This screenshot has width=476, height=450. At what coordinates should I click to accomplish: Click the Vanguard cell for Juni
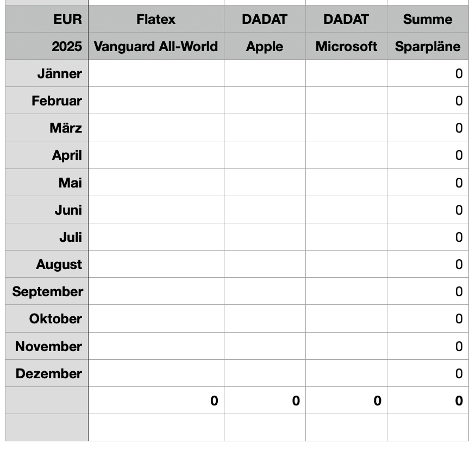pyautogui.click(x=156, y=210)
